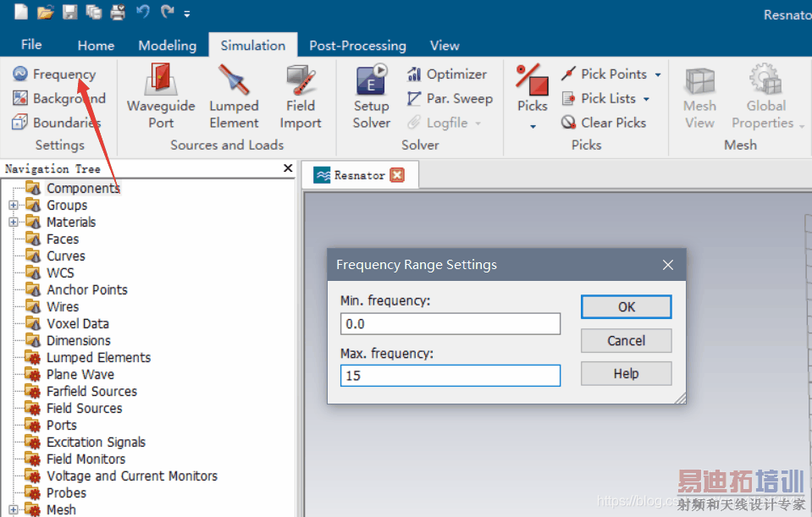Confirm frequency range with OK

point(626,307)
